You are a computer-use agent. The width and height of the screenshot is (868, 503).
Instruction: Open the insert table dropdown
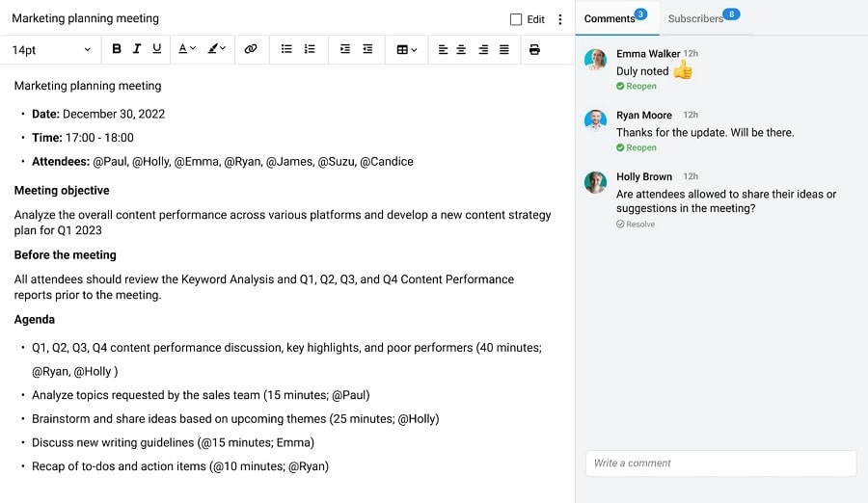tap(406, 50)
